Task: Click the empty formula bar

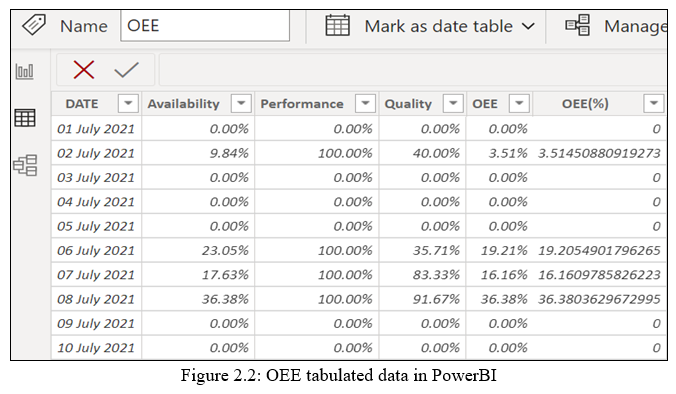Action: tap(413, 70)
